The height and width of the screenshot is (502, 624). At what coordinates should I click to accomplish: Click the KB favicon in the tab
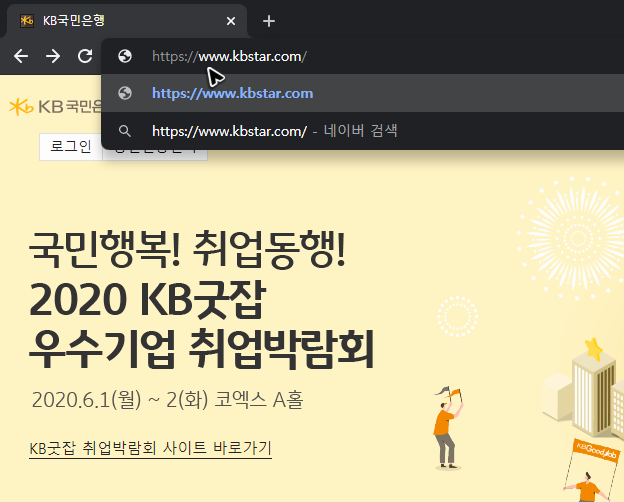click(x=27, y=21)
